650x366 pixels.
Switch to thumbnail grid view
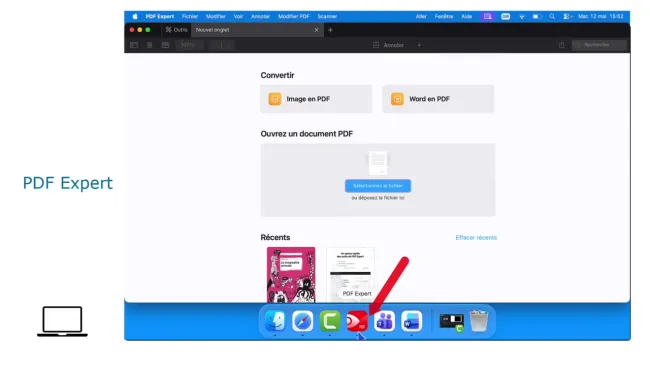150,45
